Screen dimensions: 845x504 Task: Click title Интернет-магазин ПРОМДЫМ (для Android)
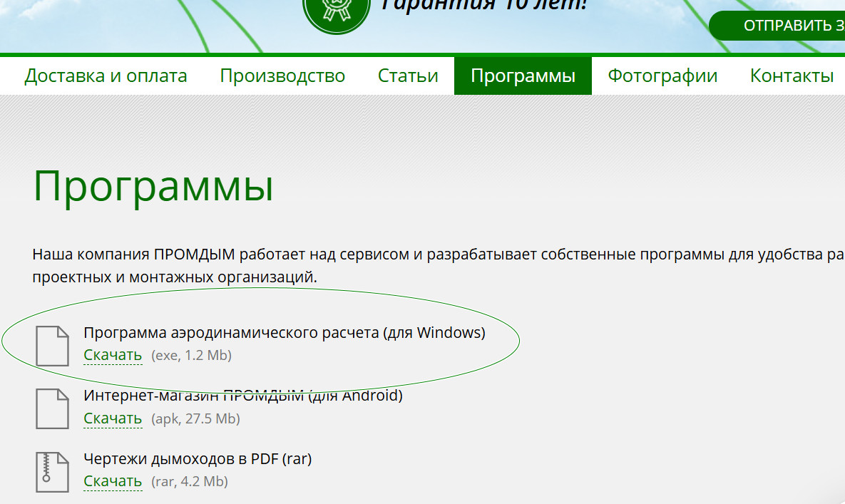click(x=242, y=396)
